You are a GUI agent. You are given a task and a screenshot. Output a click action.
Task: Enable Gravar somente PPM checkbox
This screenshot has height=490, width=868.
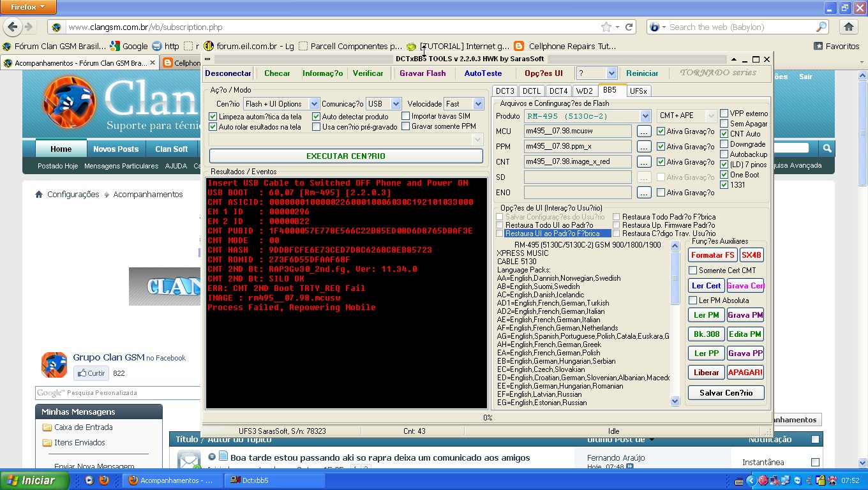406,126
